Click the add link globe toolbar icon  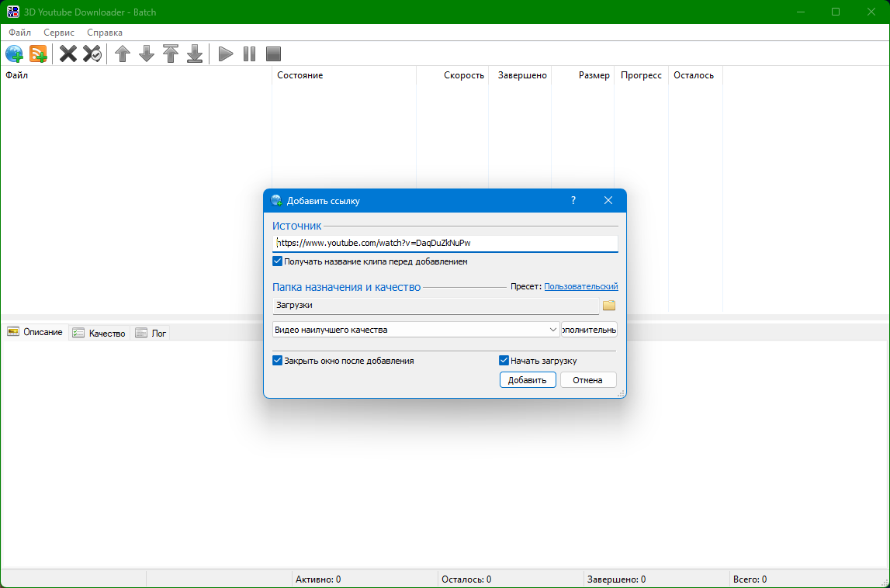tap(15, 54)
